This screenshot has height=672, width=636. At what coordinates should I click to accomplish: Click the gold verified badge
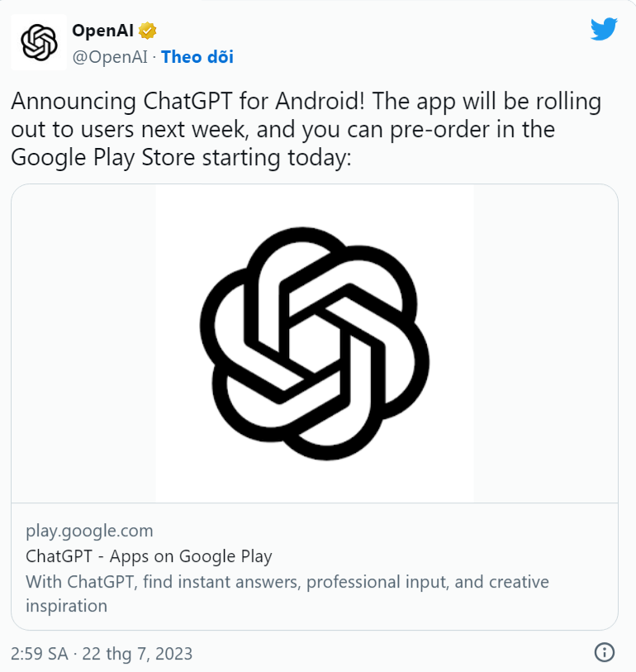point(148,31)
